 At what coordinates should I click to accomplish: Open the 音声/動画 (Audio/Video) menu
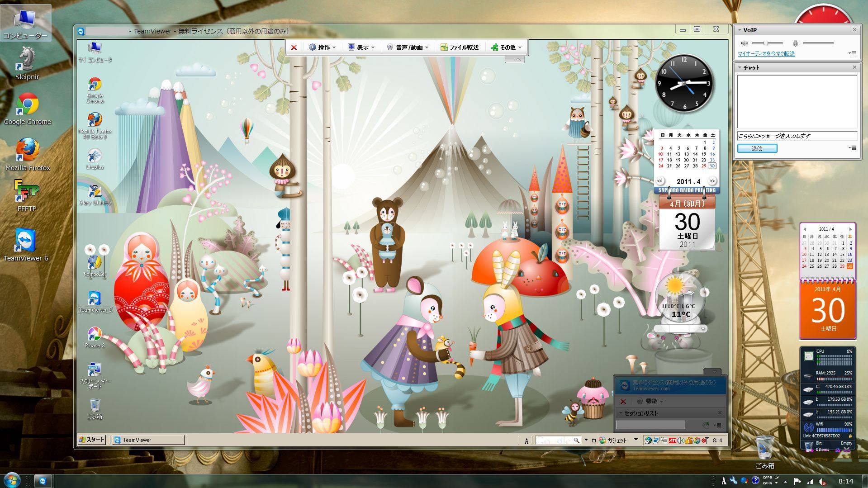coord(408,47)
